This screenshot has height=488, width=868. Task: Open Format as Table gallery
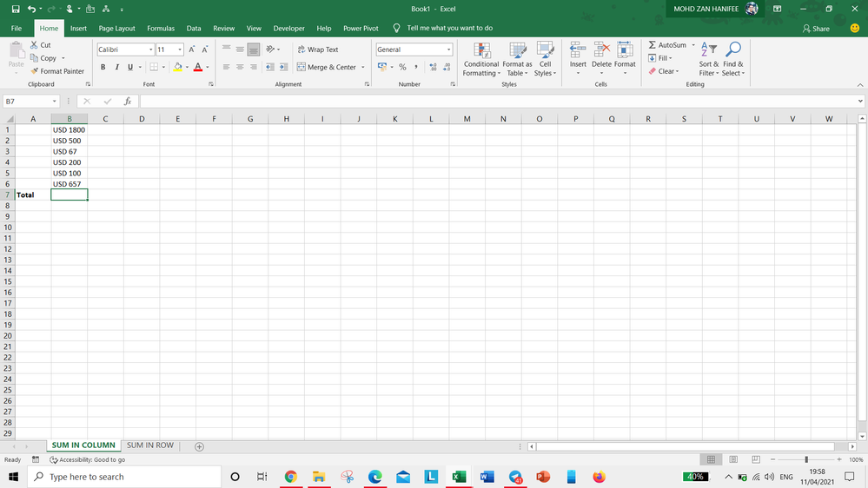[x=517, y=59]
